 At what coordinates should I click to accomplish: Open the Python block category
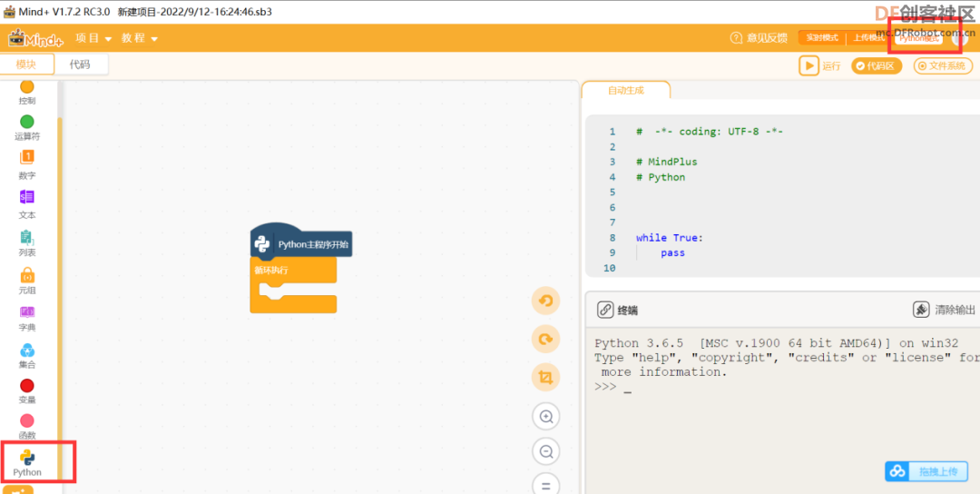tap(27, 463)
